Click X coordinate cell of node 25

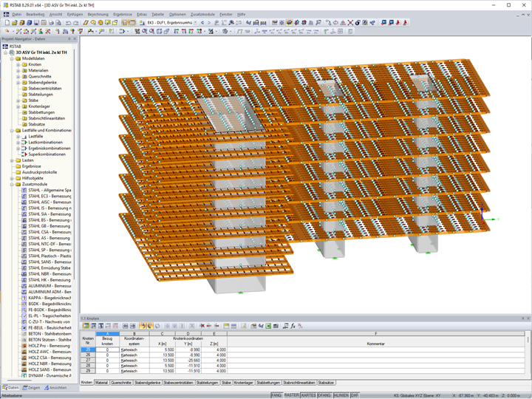162,349
